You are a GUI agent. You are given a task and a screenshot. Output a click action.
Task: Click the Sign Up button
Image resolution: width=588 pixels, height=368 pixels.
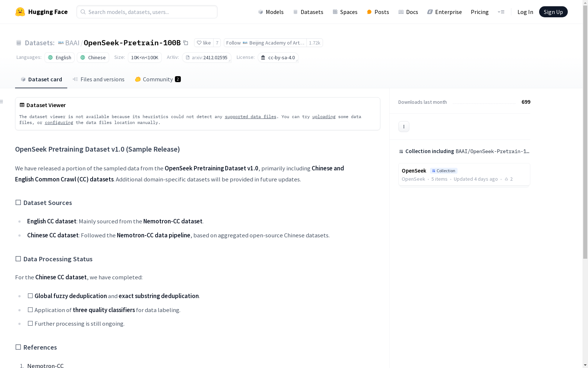[553, 12]
